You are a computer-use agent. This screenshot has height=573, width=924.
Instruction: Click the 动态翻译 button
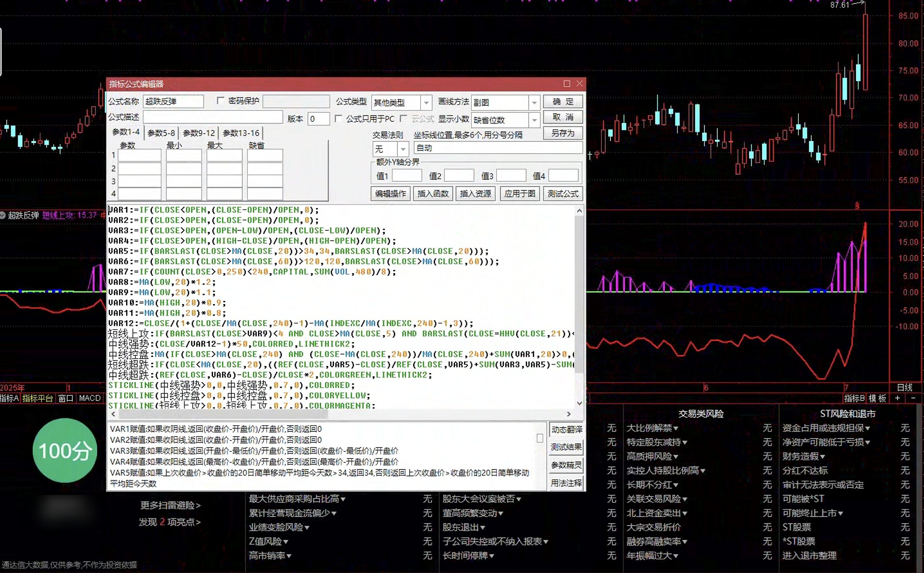pos(566,429)
